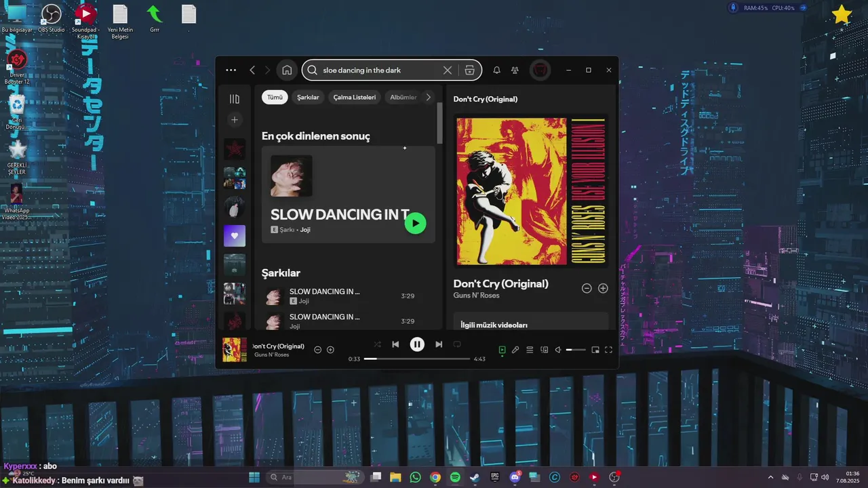Screen dimensions: 868x488
Task: Open the first SLOW DANCING IN song row
Action: click(x=349, y=296)
